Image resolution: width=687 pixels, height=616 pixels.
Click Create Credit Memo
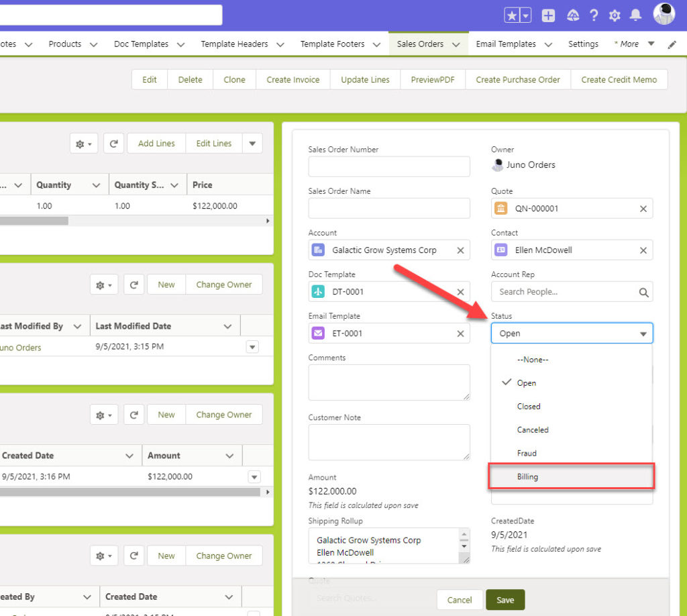[x=619, y=79]
